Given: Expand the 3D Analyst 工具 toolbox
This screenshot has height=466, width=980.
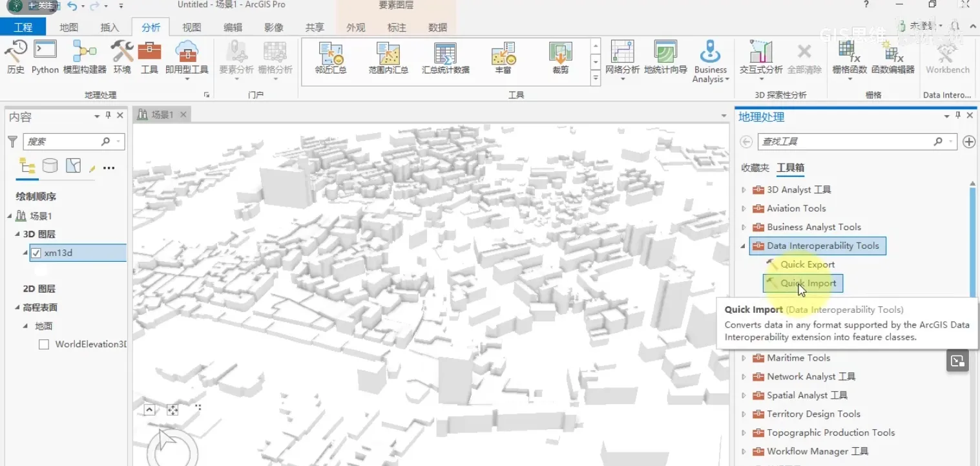Looking at the screenshot, I should coord(744,189).
